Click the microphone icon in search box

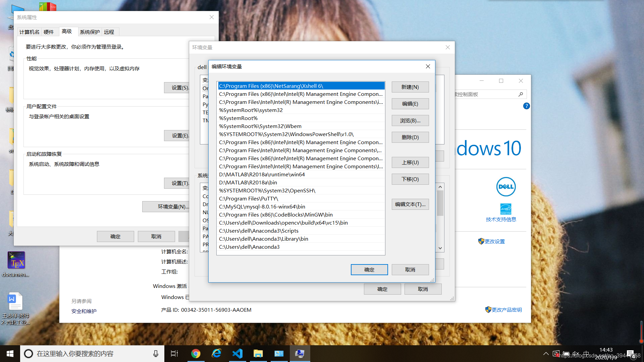pyautogui.click(x=156, y=354)
